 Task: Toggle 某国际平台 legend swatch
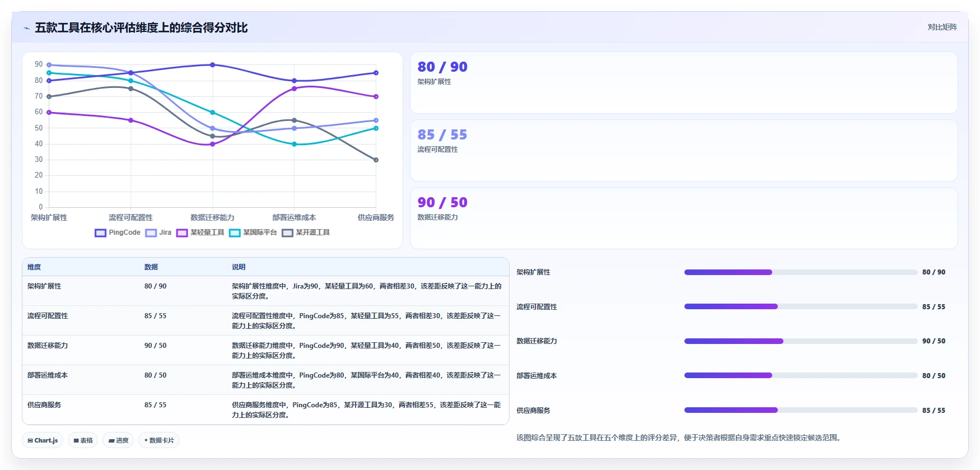pyautogui.click(x=235, y=233)
